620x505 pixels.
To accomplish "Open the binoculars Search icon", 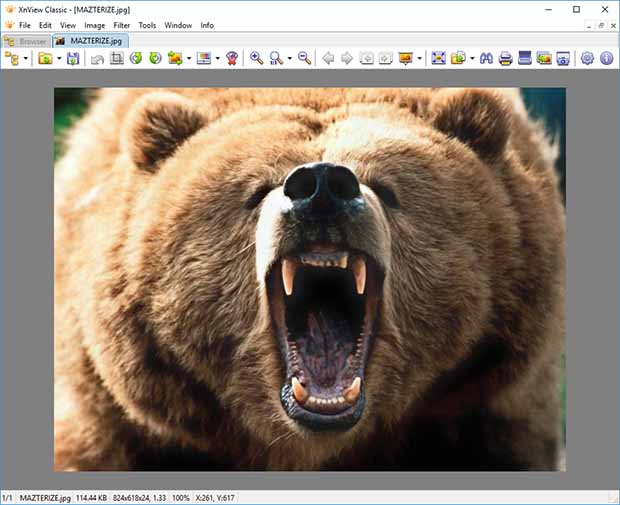I will (486, 59).
